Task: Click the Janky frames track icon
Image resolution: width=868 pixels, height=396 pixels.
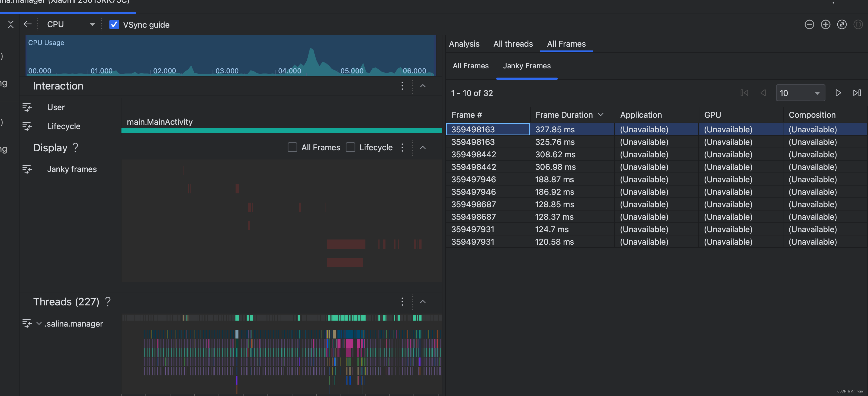Action: (27, 169)
